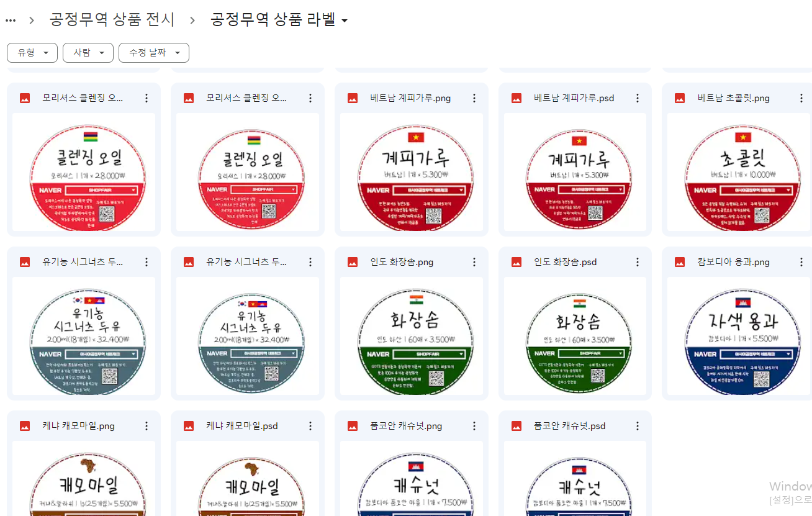Open the 유형 filter dropdown
The image size is (812, 516).
point(32,53)
